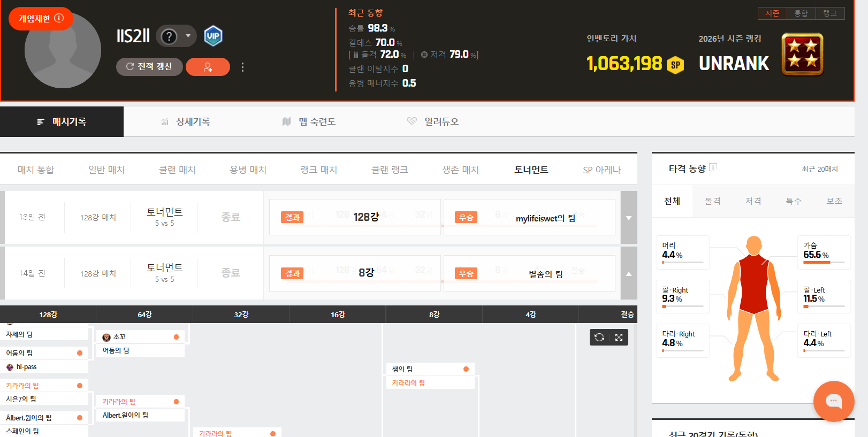Click the 키라라의 팀 link in 8강
868x437 pixels.
click(408, 383)
